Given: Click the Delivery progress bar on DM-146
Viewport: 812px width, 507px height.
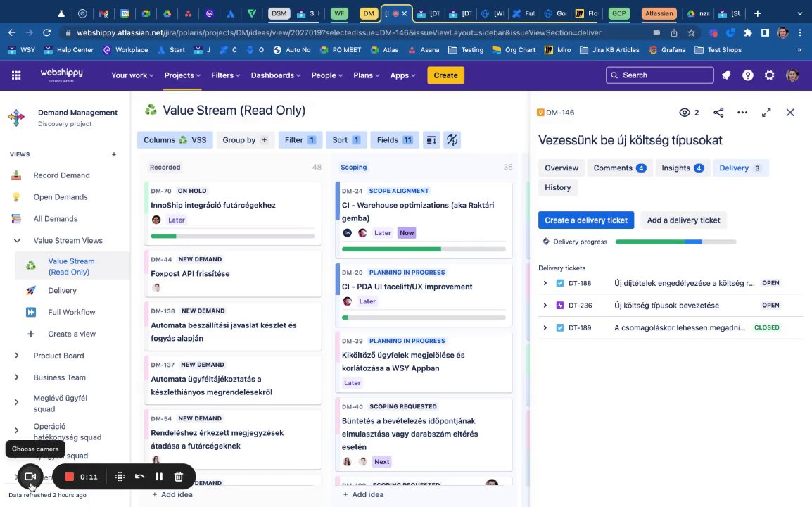Looking at the screenshot, I should pos(675,242).
